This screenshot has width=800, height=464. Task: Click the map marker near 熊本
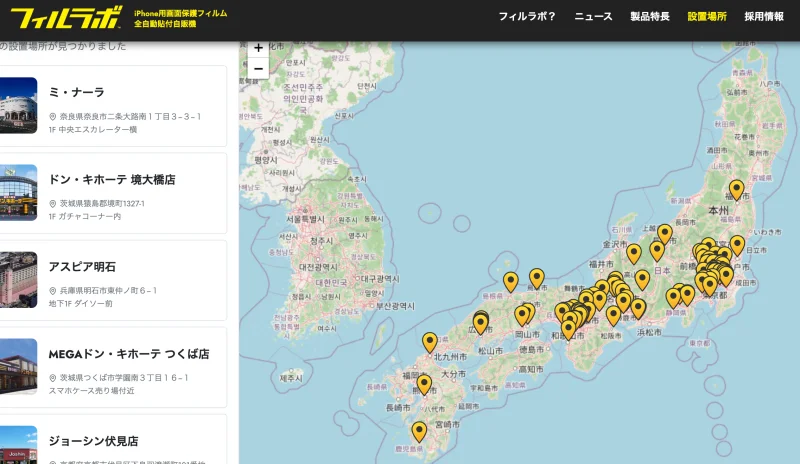coord(424,385)
